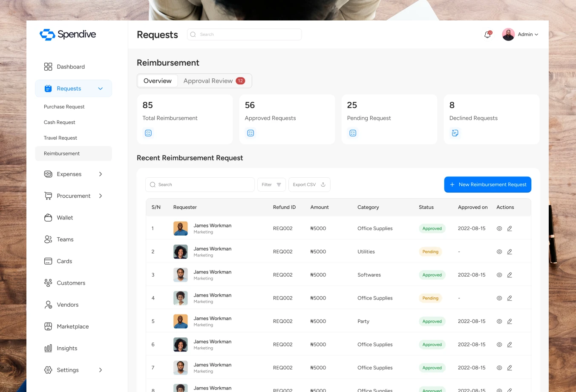This screenshot has width=576, height=392.
Task: Select Reimbursement in the sidebar
Action: pos(73,153)
